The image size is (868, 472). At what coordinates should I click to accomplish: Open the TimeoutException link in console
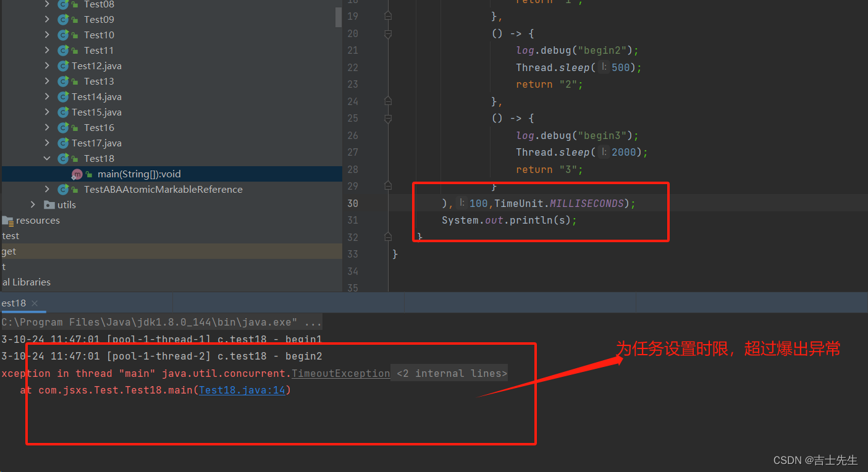(x=340, y=373)
